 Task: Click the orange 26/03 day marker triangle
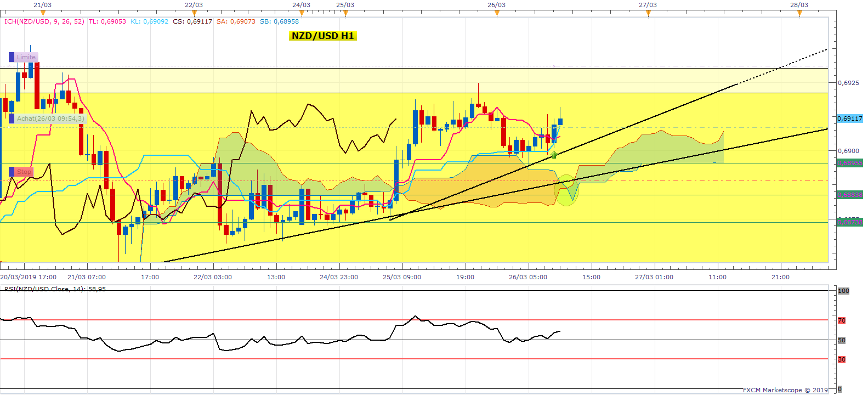coord(497,13)
